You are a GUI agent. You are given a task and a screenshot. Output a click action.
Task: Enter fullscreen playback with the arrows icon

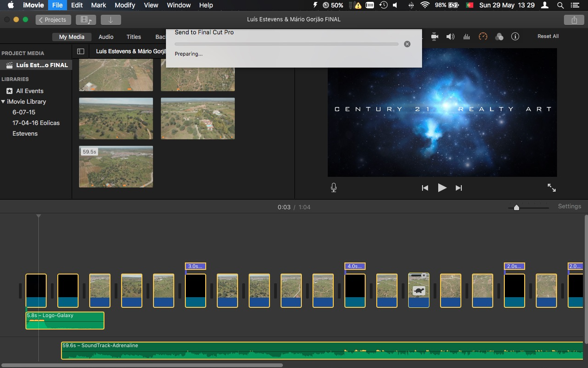click(551, 187)
